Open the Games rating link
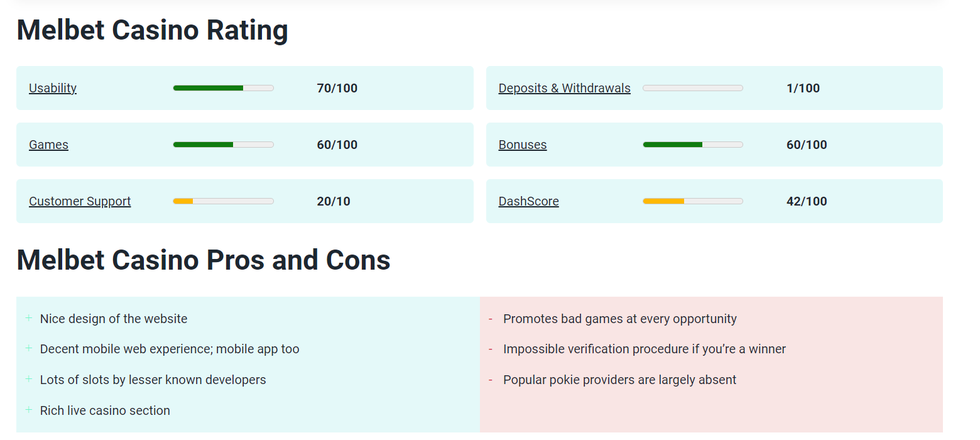Viewport: 980px width, 440px height. point(48,145)
